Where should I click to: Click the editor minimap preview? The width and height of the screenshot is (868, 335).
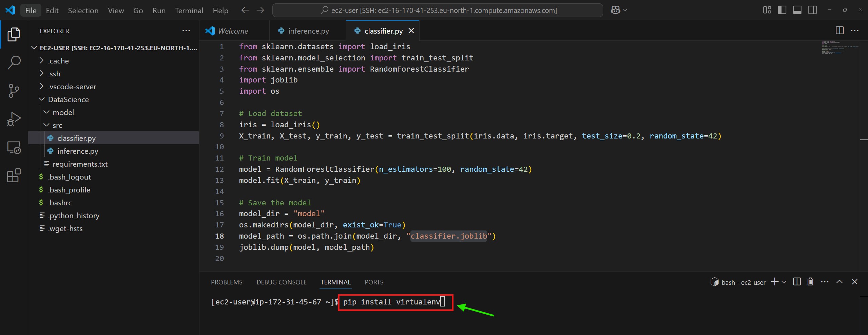(840, 48)
